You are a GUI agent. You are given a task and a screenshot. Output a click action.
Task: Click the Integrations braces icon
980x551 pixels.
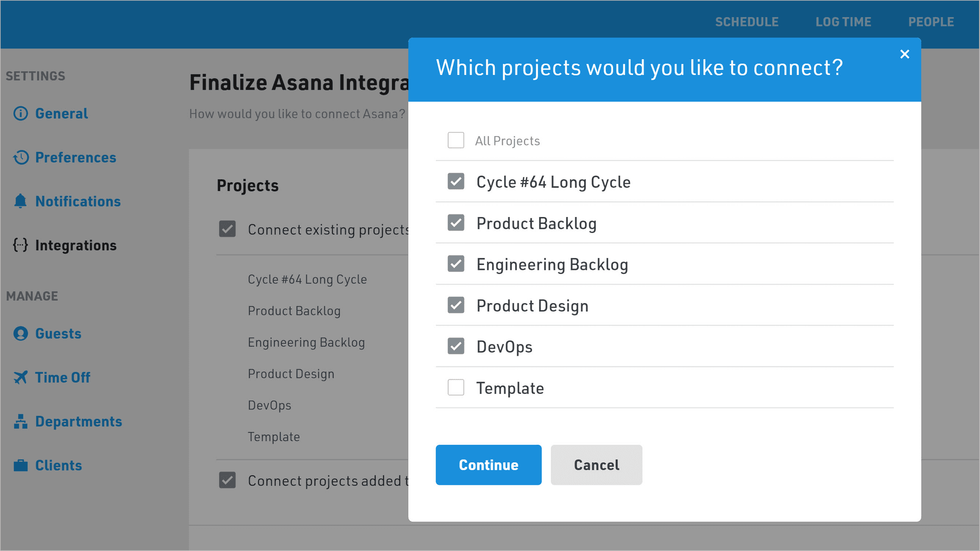pos(21,245)
